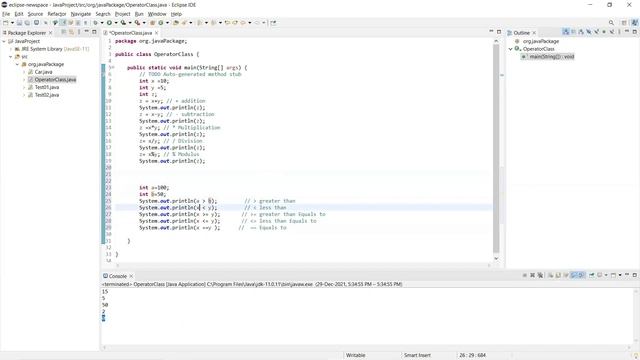
Task: Open the File menu
Action: pos(6,14)
